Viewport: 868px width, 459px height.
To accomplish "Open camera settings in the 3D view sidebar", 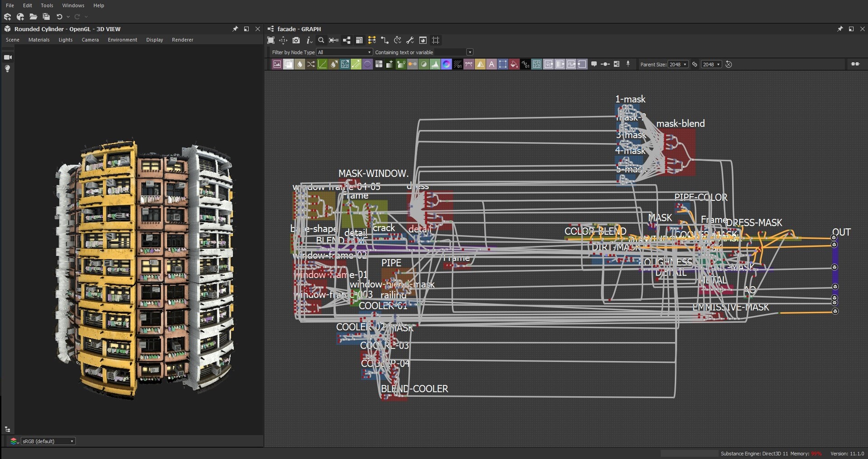I will click(90, 40).
